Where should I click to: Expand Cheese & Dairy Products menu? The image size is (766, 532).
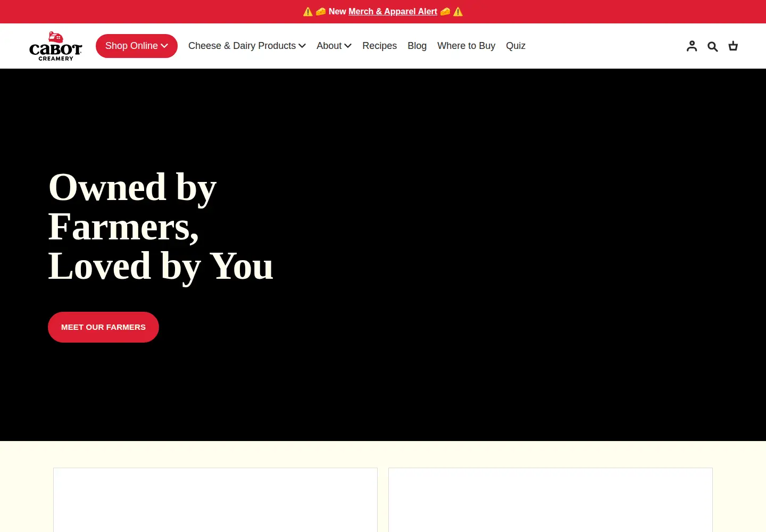[247, 46]
